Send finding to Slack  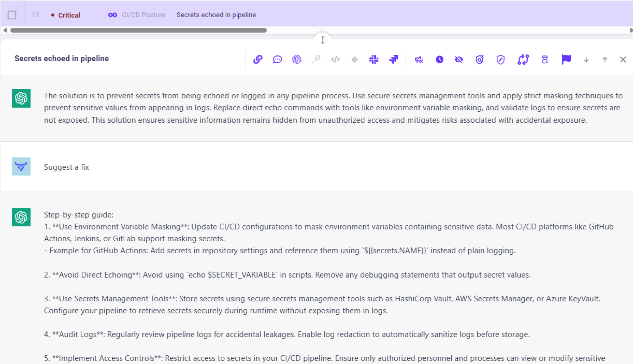[374, 59]
